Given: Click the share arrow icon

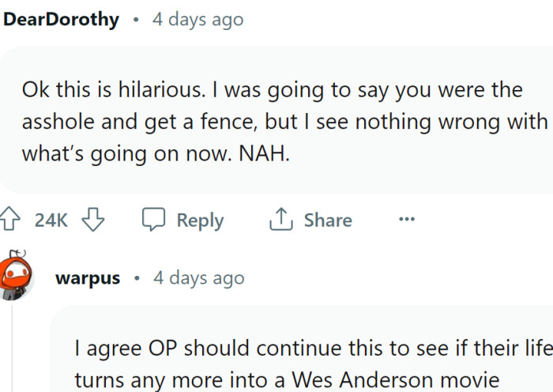Looking at the screenshot, I should [280, 220].
